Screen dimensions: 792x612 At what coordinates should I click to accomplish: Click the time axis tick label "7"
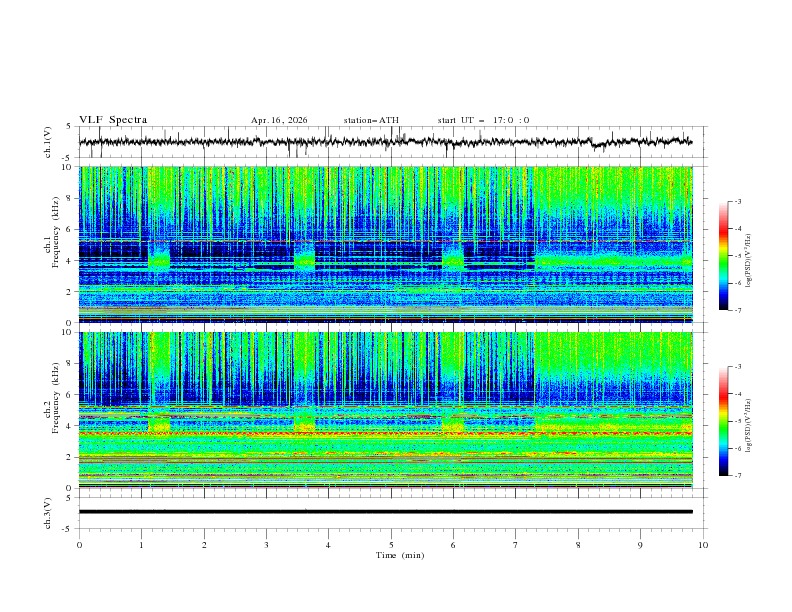coord(516,545)
